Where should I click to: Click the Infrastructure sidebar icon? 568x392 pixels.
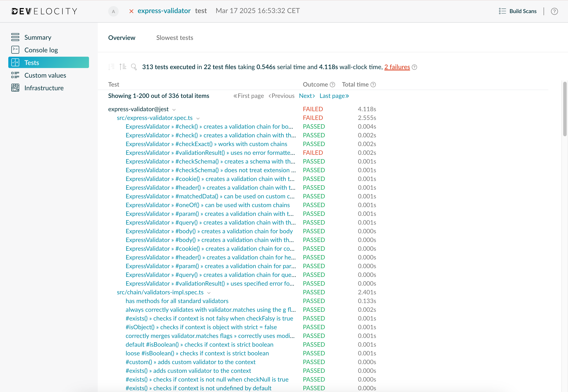15,88
